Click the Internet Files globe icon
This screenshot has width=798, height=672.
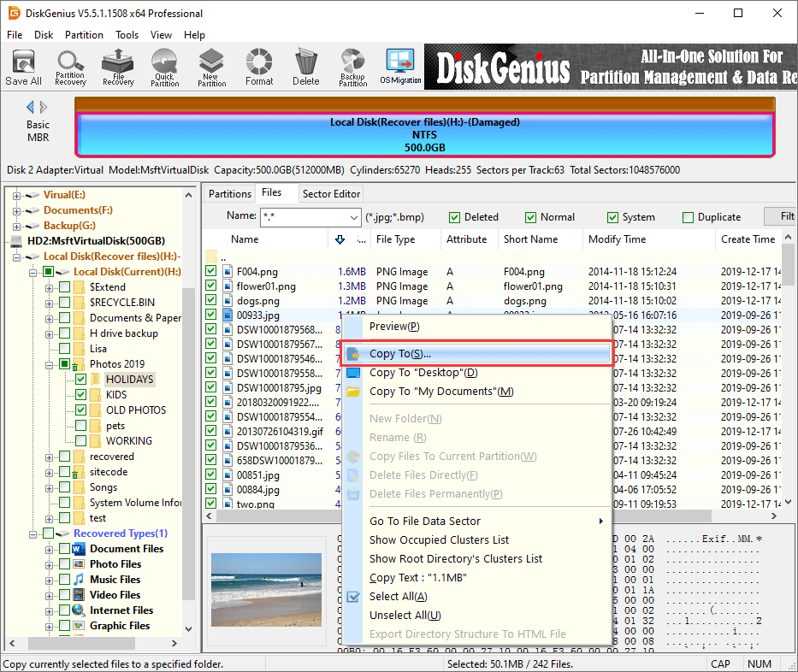(79, 610)
